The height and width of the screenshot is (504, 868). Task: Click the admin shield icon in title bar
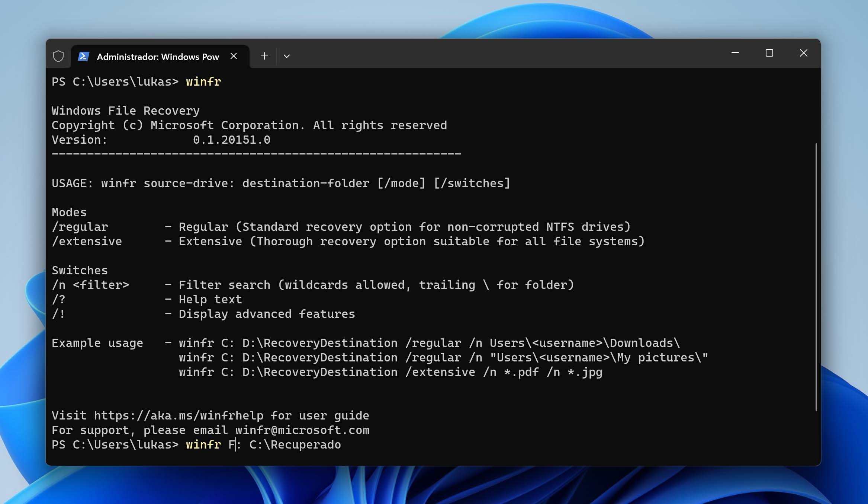(58, 57)
